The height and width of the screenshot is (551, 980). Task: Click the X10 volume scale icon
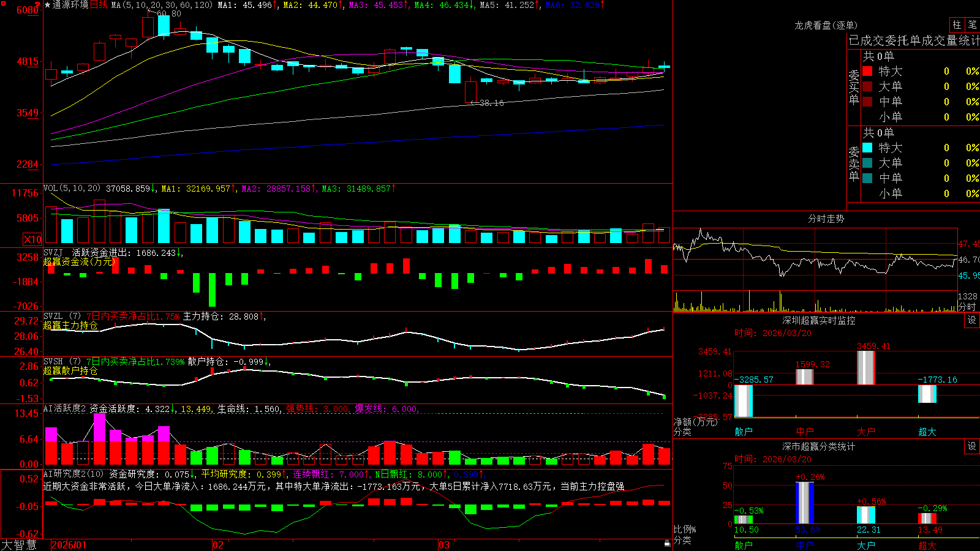[x=32, y=239]
